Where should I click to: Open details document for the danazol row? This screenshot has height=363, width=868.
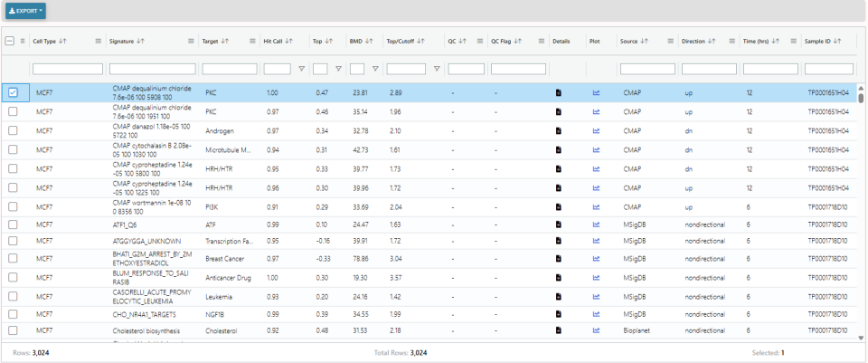(x=559, y=130)
